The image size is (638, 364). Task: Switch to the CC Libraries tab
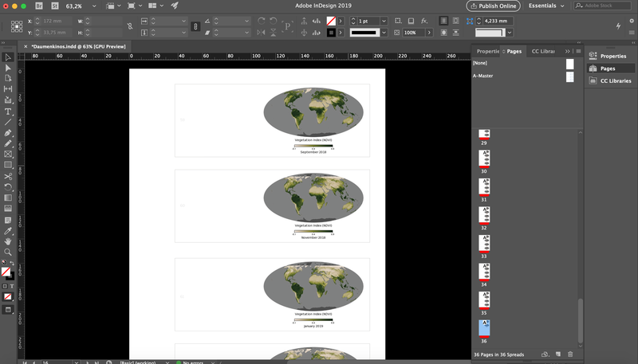tap(543, 51)
